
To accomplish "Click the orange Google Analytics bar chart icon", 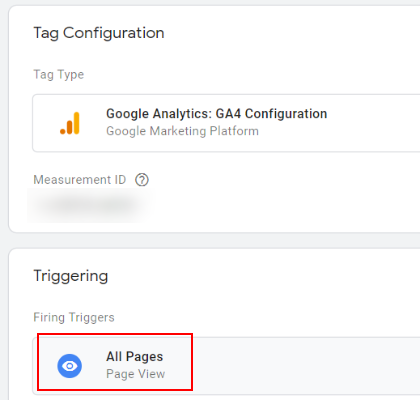I will 70,123.
